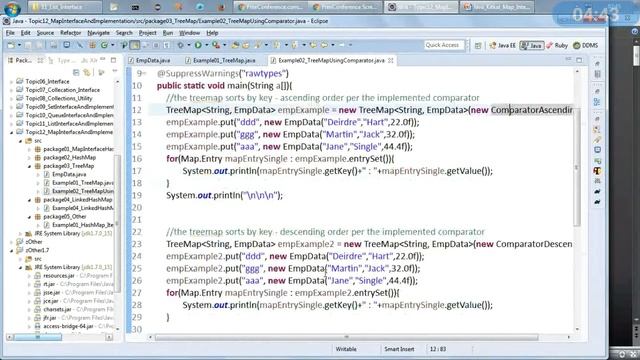Collapse the package03_TreeMap node
Viewport: 640px width, 360px height.
tap(29, 166)
